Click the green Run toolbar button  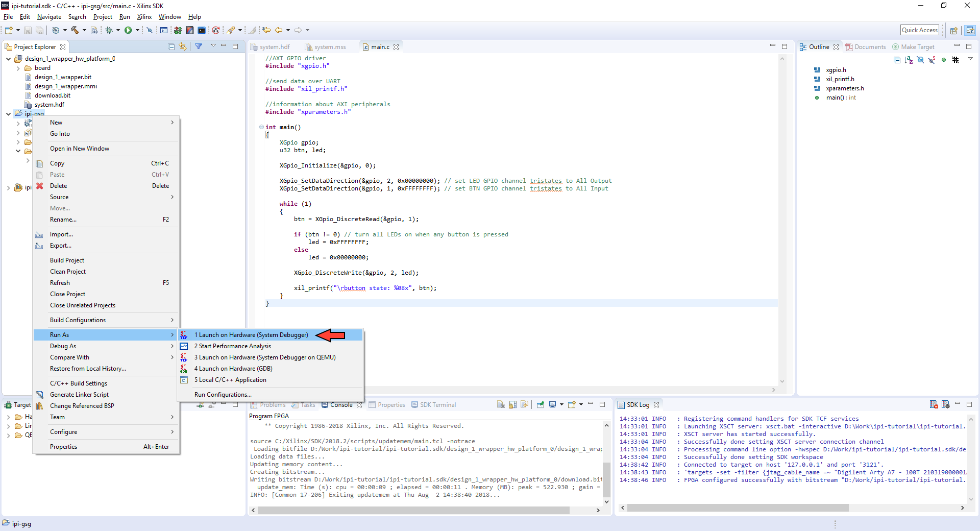click(128, 30)
